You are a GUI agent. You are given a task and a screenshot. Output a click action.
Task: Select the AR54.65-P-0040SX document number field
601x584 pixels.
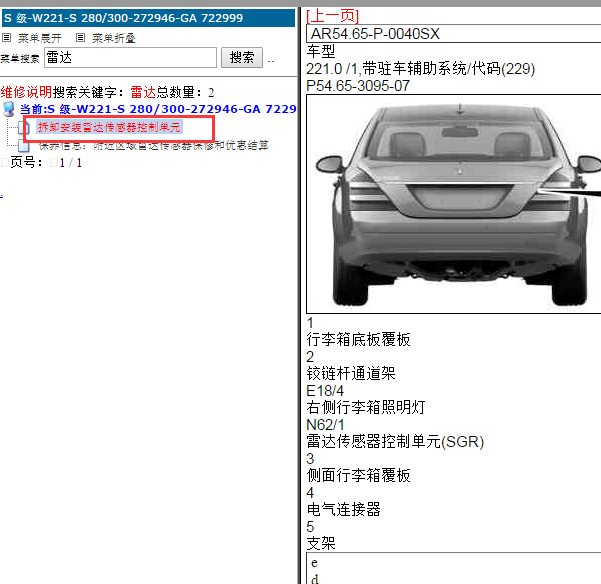click(x=453, y=34)
